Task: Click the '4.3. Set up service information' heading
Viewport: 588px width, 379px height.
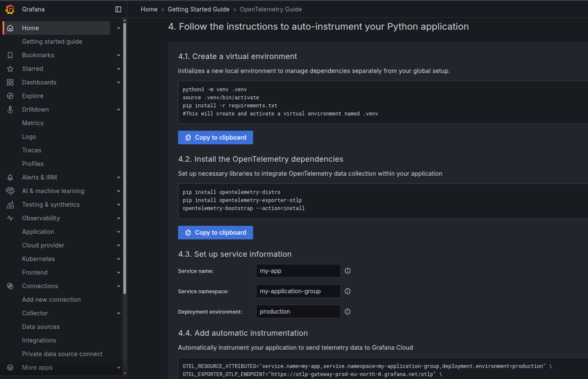Action: coord(235,254)
